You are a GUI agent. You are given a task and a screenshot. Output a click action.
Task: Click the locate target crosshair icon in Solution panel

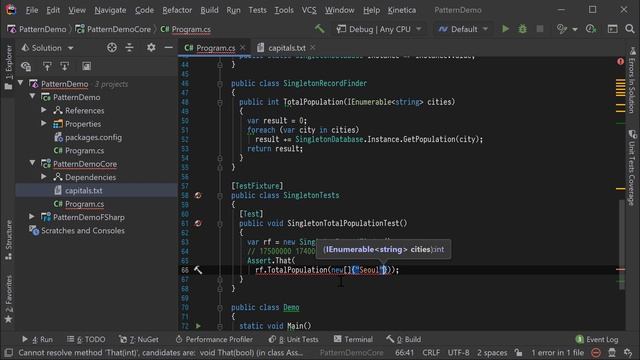(111, 48)
